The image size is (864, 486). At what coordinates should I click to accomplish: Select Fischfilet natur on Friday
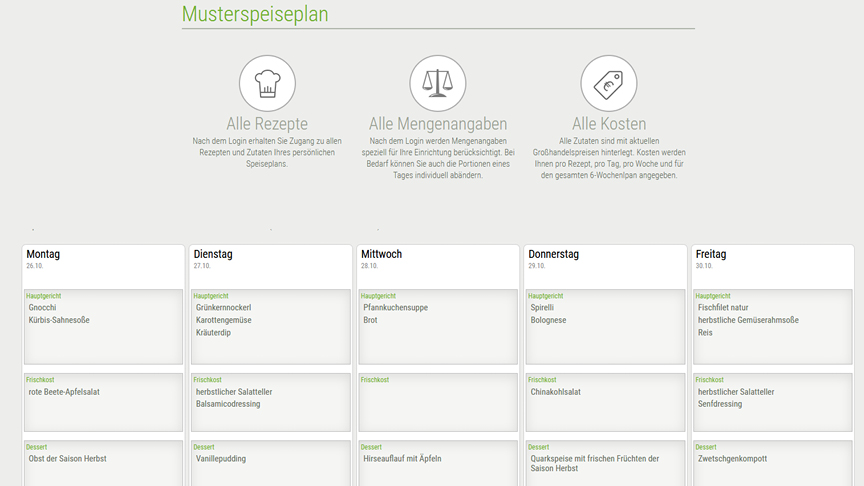pyautogui.click(x=723, y=307)
